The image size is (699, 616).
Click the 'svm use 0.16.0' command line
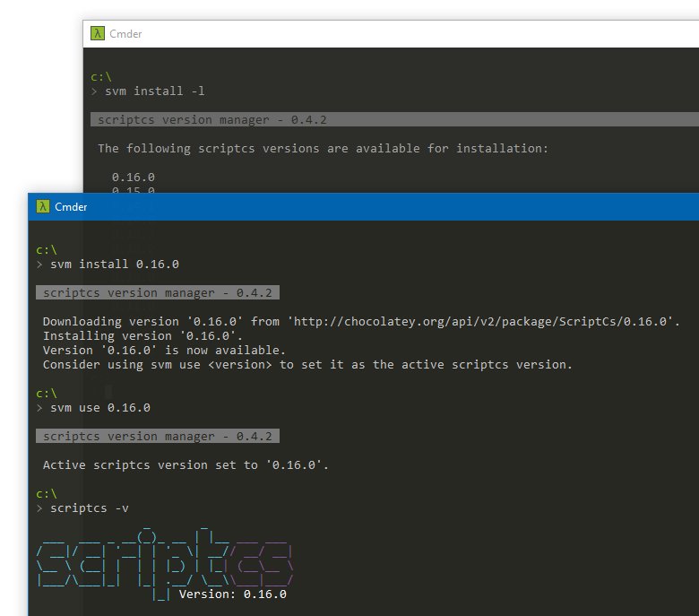pos(100,408)
